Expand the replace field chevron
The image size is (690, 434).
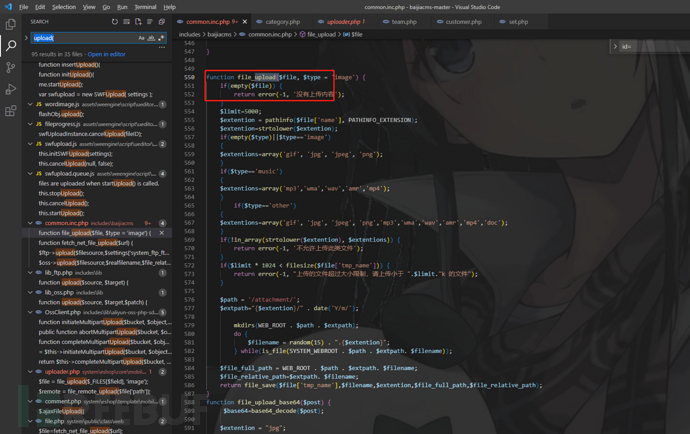click(x=26, y=38)
